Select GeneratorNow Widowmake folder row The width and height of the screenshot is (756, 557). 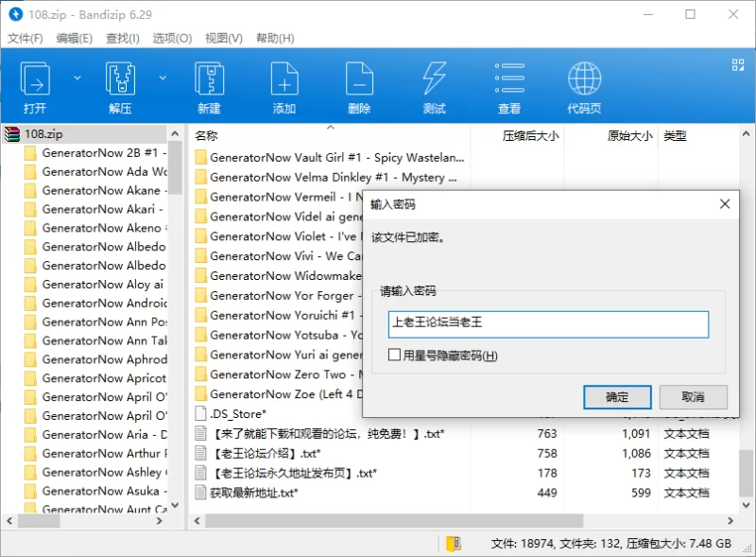coord(278,276)
